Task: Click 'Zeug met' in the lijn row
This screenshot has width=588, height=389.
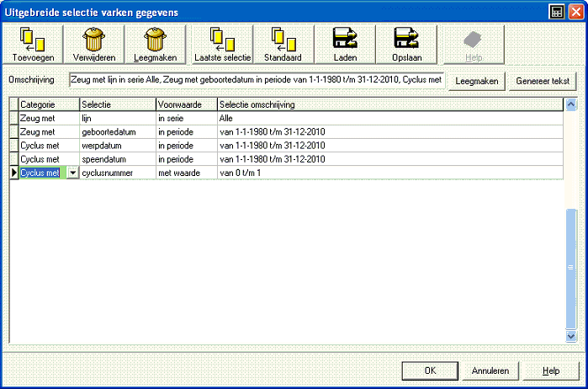Action: point(49,118)
